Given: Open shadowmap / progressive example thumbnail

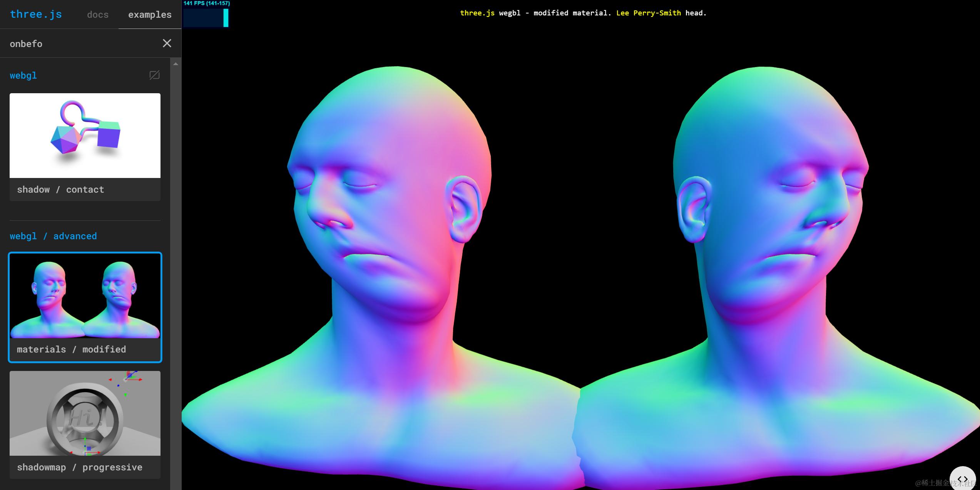Looking at the screenshot, I should pyautogui.click(x=85, y=413).
